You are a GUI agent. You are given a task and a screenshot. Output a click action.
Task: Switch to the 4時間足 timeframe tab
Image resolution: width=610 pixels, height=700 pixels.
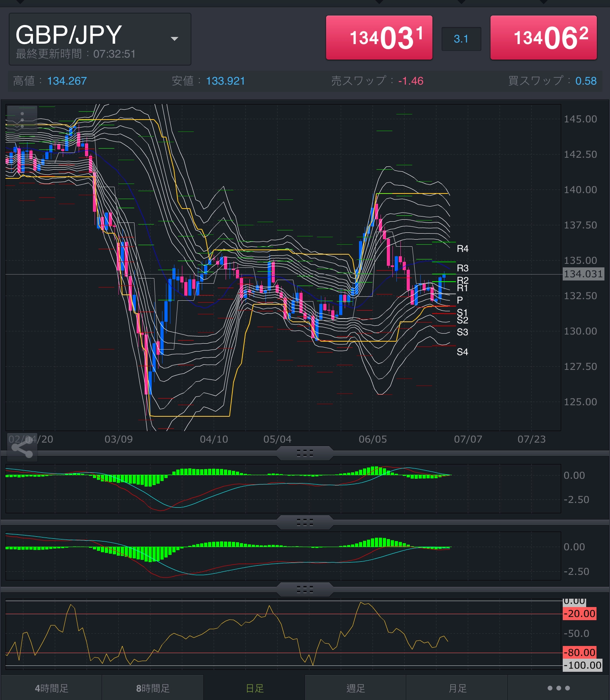click(x=52, y=688)
